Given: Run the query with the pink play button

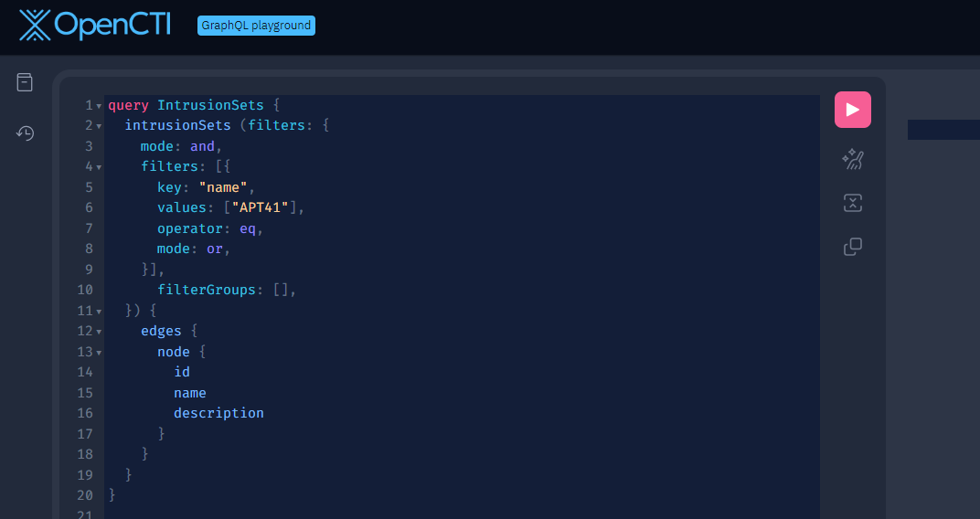Looking at the screenshot, I should [852, 110].
